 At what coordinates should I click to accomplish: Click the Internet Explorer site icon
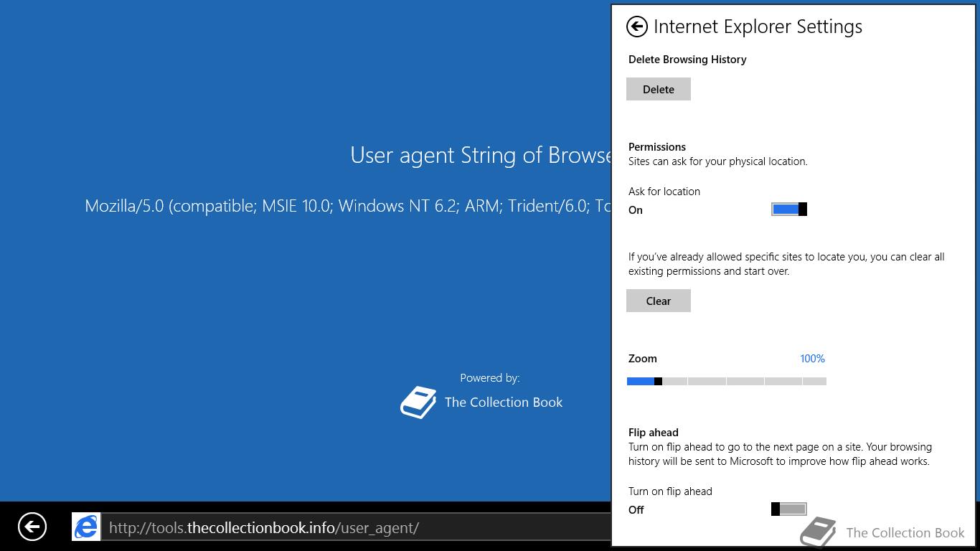pyautogui.click(x=86, y=527)
